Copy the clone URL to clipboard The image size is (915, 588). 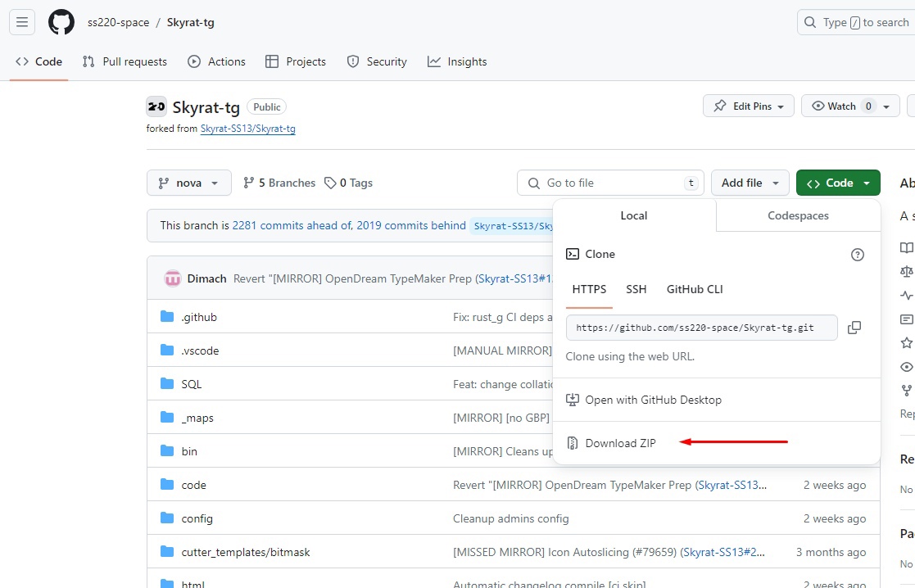pyautogui.click(x=854, y=328)
